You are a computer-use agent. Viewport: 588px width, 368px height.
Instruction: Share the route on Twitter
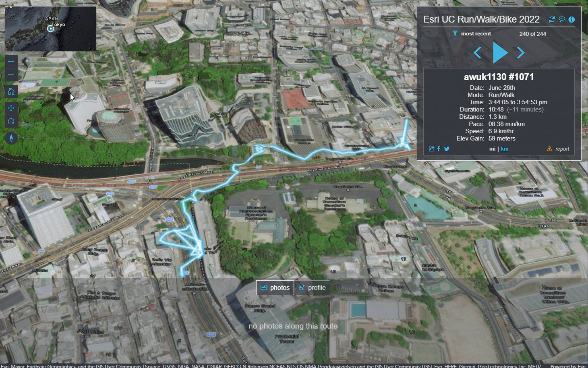tap(447, 149)
